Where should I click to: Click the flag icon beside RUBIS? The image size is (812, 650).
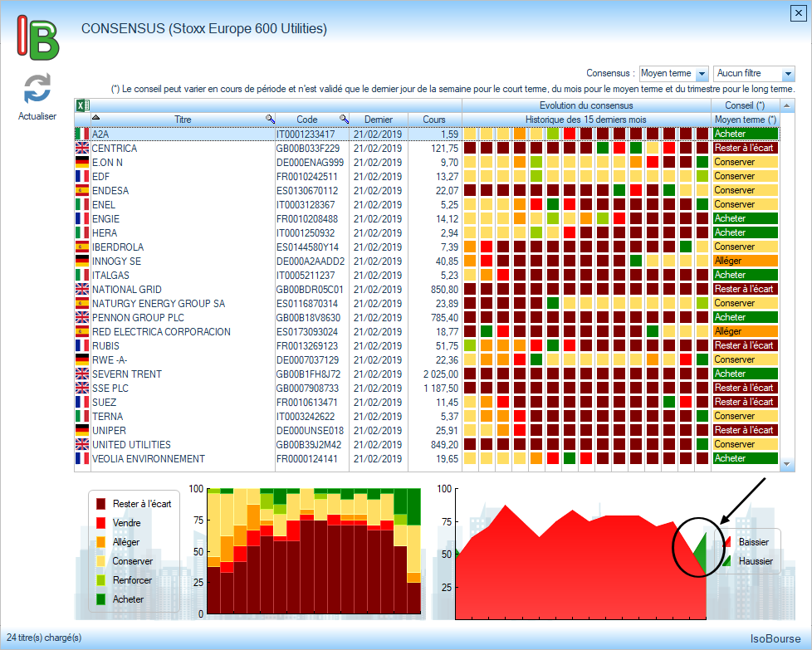click(x=82, y=346)
